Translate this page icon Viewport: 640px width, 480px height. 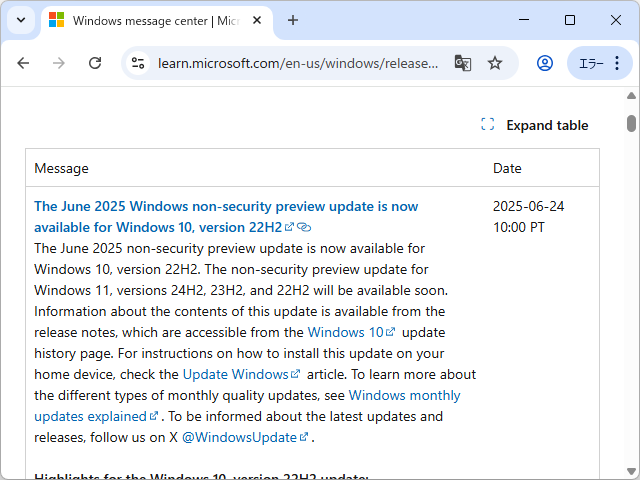pos(462,63)
